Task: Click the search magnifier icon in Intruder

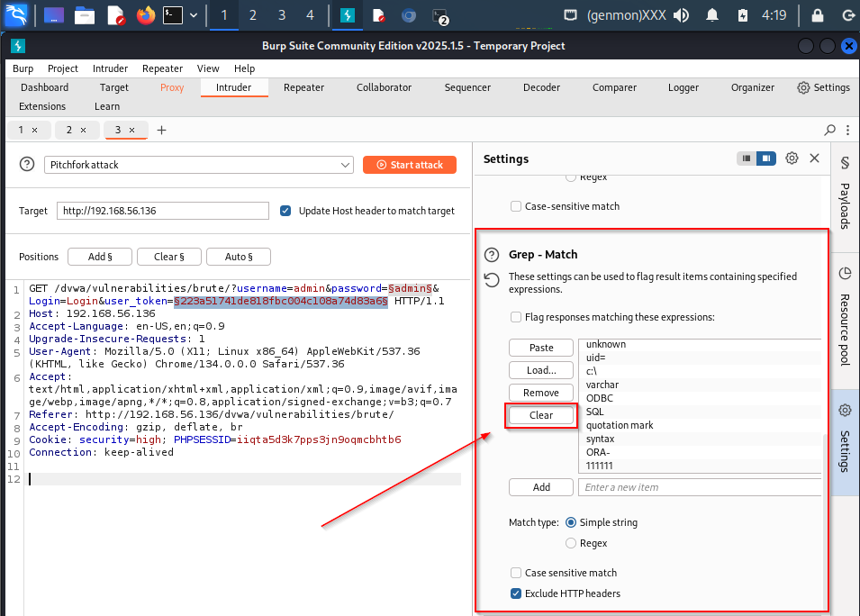Action: coord(830,130)
